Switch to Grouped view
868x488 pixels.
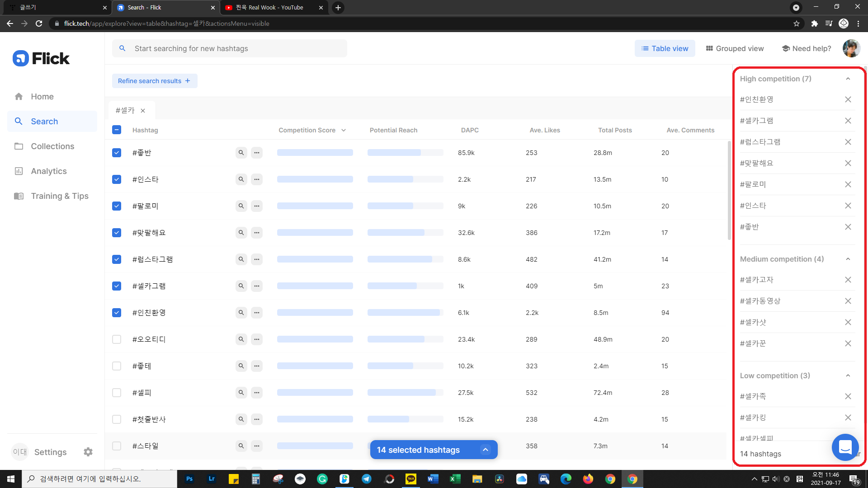tap(735, 48)
